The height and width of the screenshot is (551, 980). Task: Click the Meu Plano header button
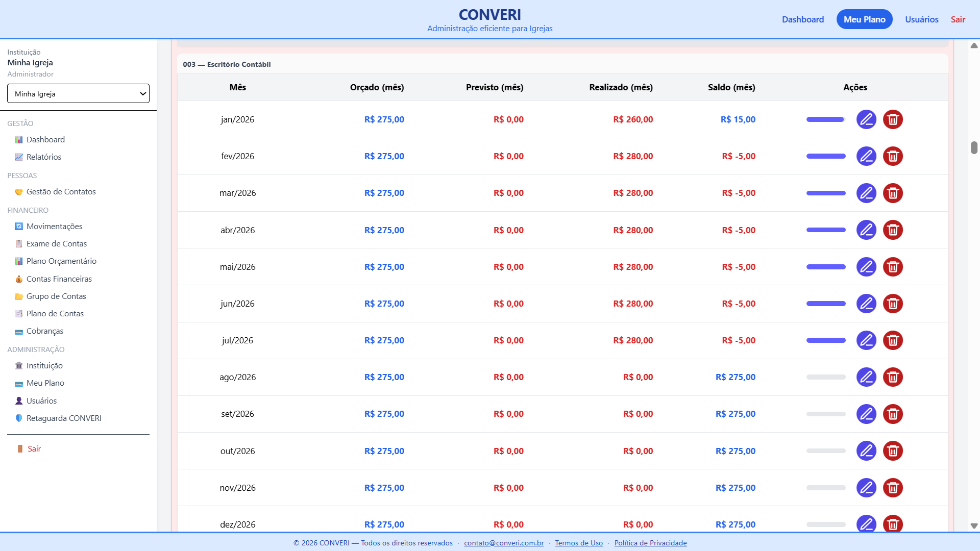864,19
